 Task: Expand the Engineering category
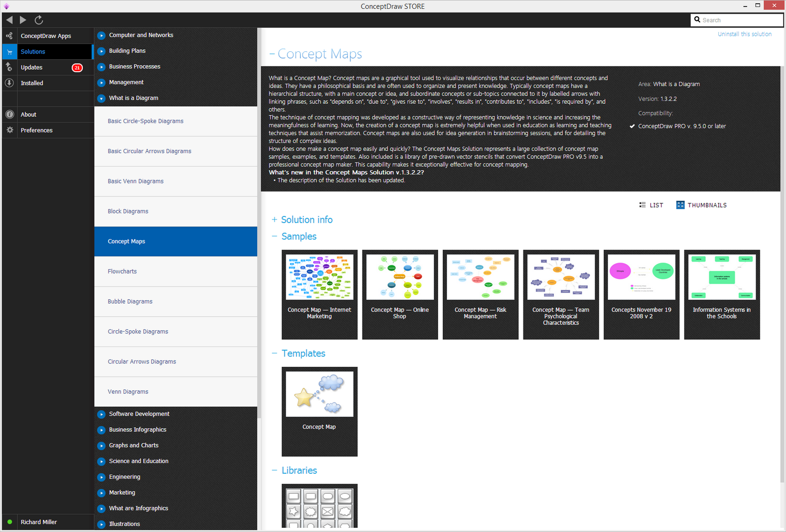pos(102,477)
